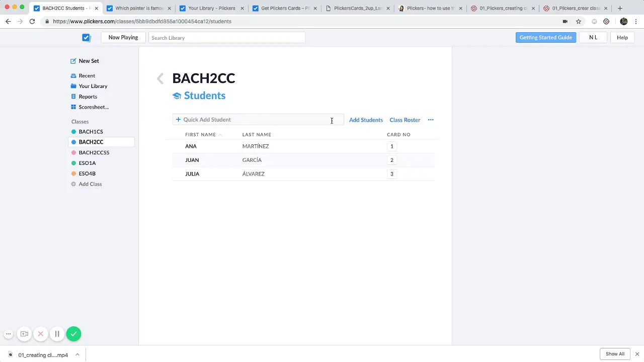Open a new browser tab with plus
Screen dimensions: 644x362
[x=620, y=8]
